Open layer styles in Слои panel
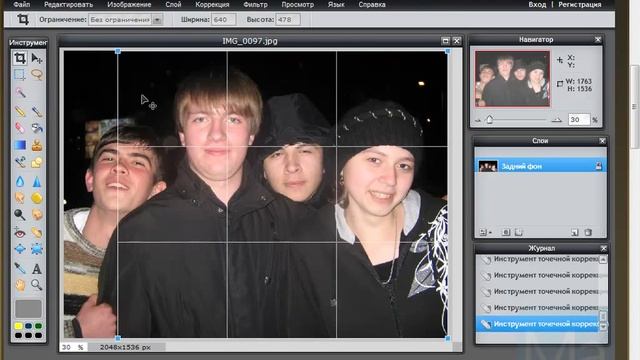Viewport: 640px width, 360px height. (519, 232)
